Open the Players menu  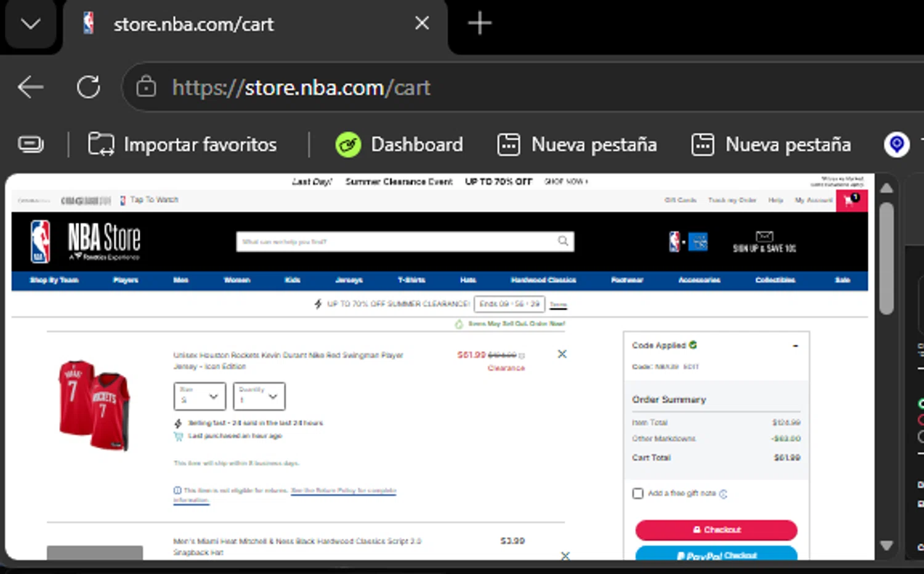pyautogui.click(x=126, y=280)
